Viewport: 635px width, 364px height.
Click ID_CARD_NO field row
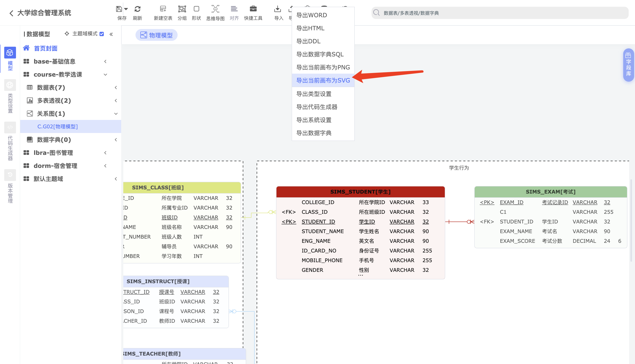[360, 251]
